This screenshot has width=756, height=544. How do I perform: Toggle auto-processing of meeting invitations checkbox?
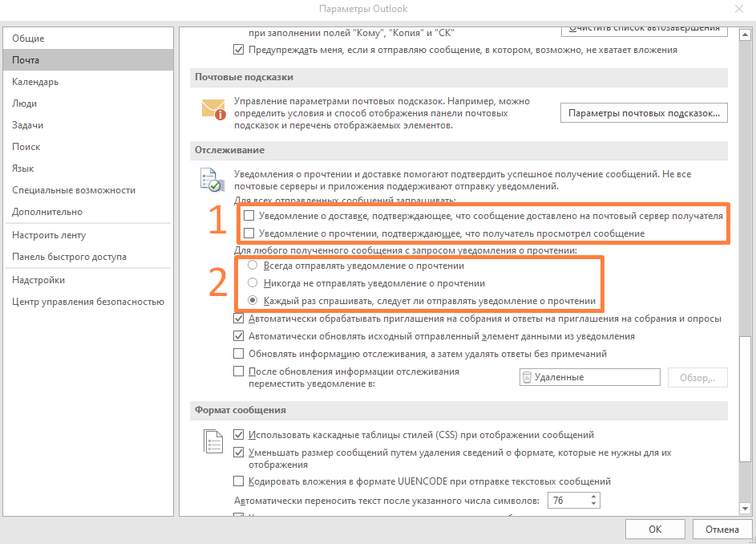239,319
